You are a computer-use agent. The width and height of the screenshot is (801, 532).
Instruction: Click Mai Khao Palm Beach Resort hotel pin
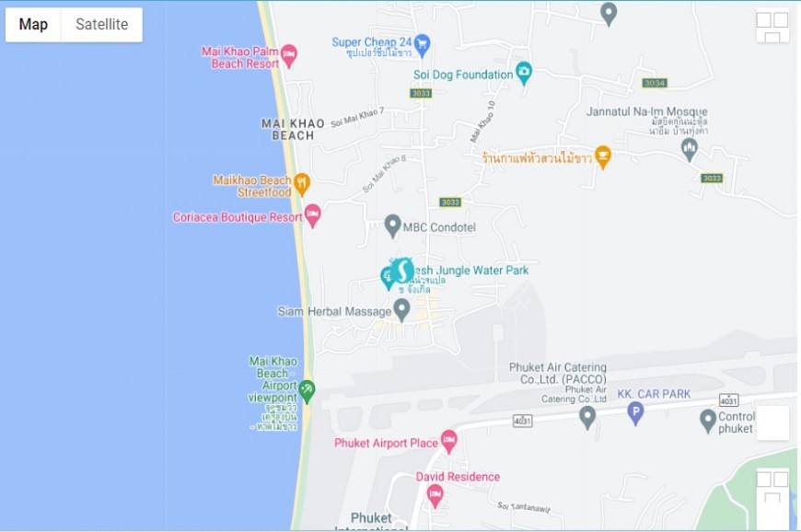[x=288, y=55]
